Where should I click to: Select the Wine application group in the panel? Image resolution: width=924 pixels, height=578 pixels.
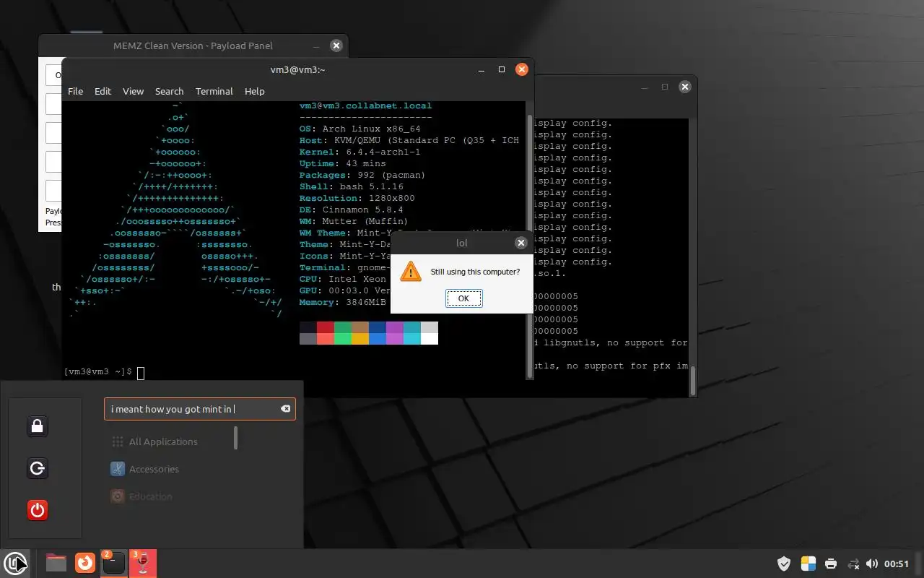(x=142, y=563)
